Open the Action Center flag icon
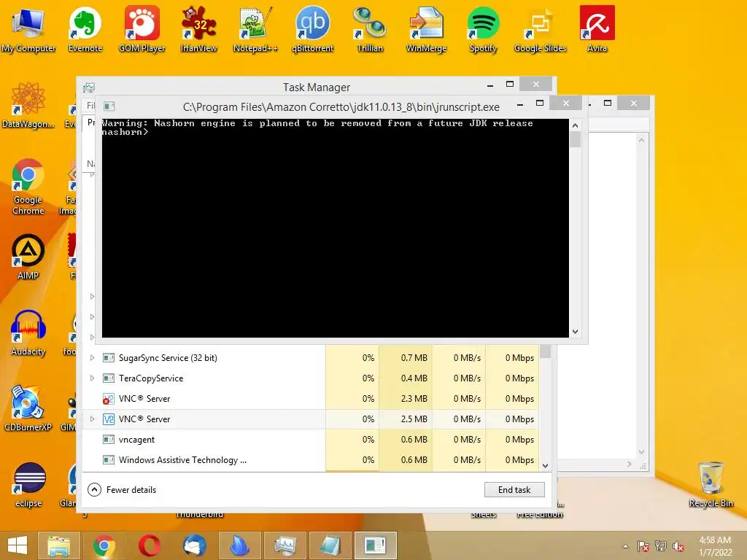Screen dimensions: 747x560 (x=643, y=546)
